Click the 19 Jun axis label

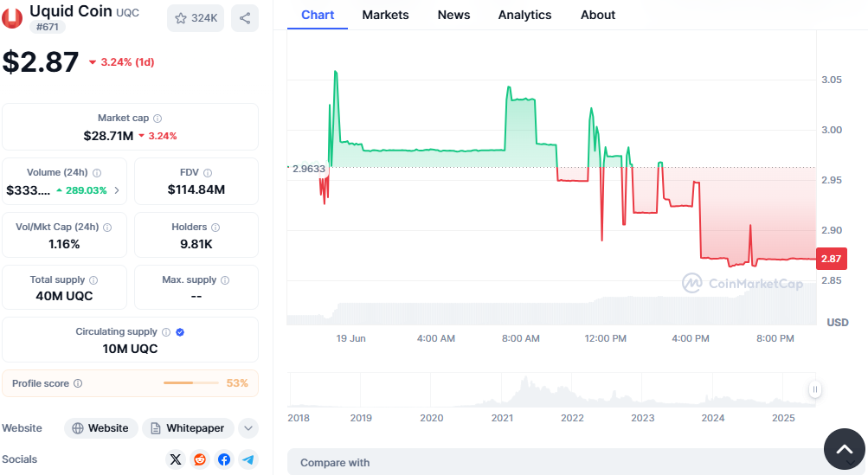pyautogui.click(x=351, y=338)
